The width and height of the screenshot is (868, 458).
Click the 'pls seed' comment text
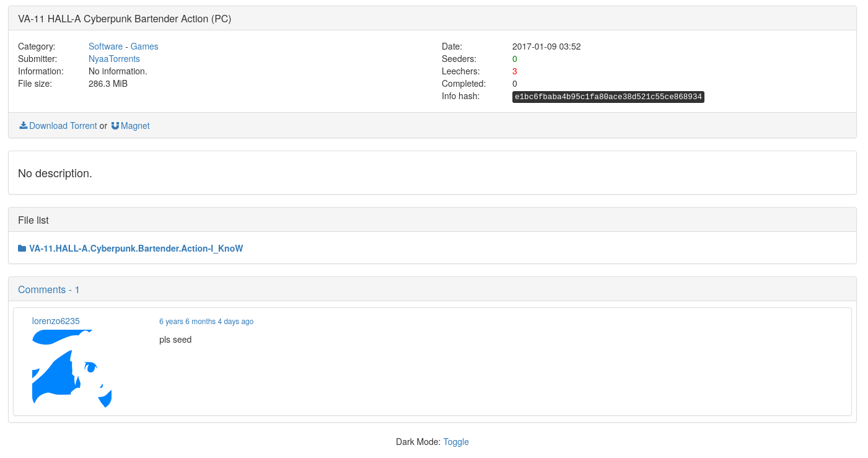[175, 340]
